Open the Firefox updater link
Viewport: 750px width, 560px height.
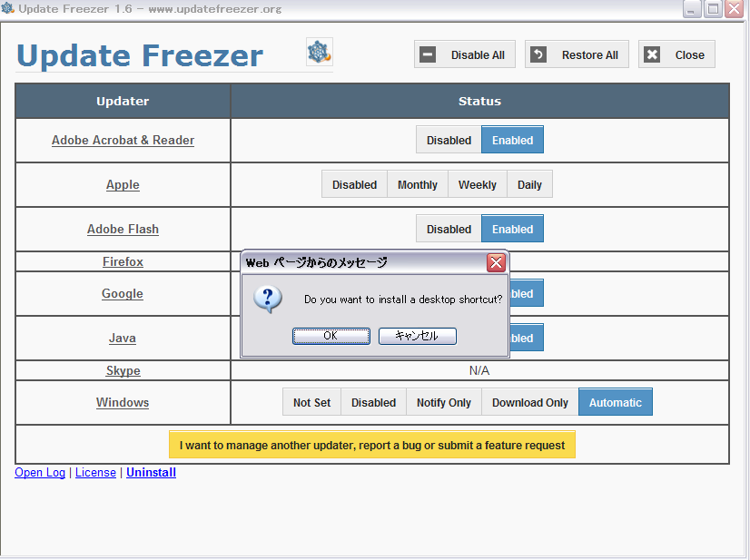[x=123, y=261]
